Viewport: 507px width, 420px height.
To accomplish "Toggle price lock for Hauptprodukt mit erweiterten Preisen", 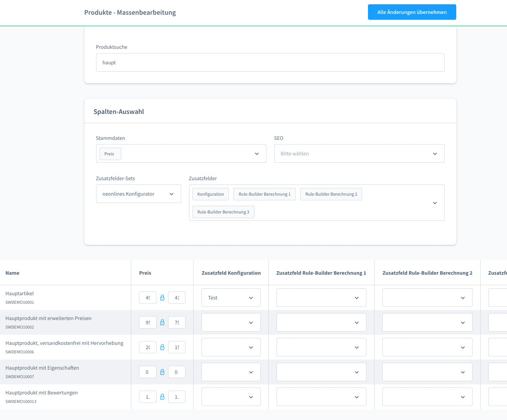I will [162, 322].
